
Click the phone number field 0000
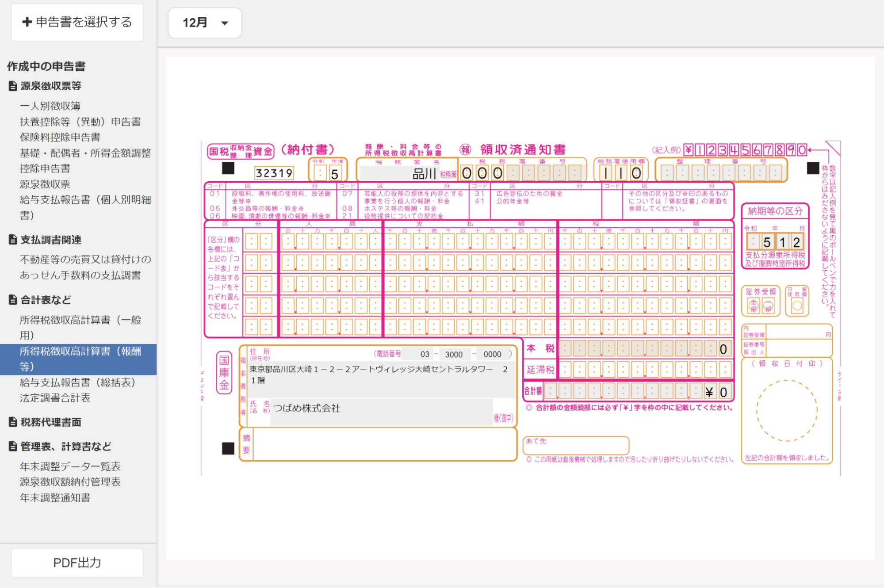click(x=492, y=354)
